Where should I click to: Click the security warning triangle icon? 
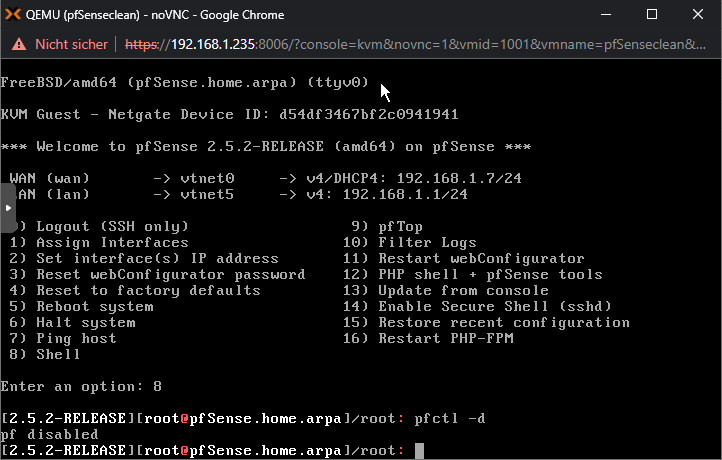coord(19,44)
